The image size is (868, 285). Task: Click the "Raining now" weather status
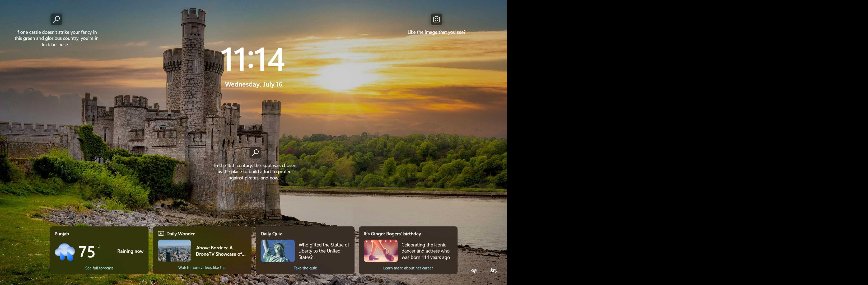pyautogui.click(x=130, y=251)
